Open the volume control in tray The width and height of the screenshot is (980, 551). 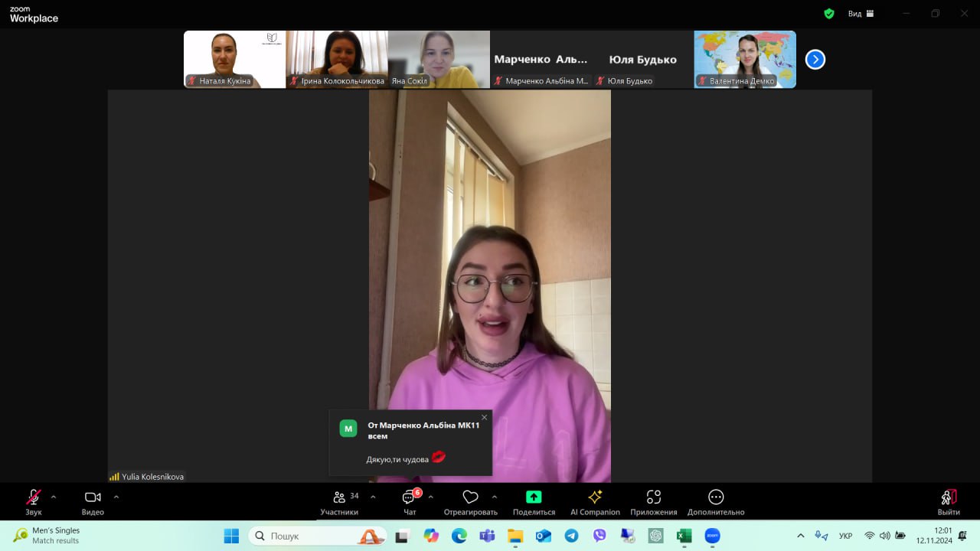tap(885, 536)
